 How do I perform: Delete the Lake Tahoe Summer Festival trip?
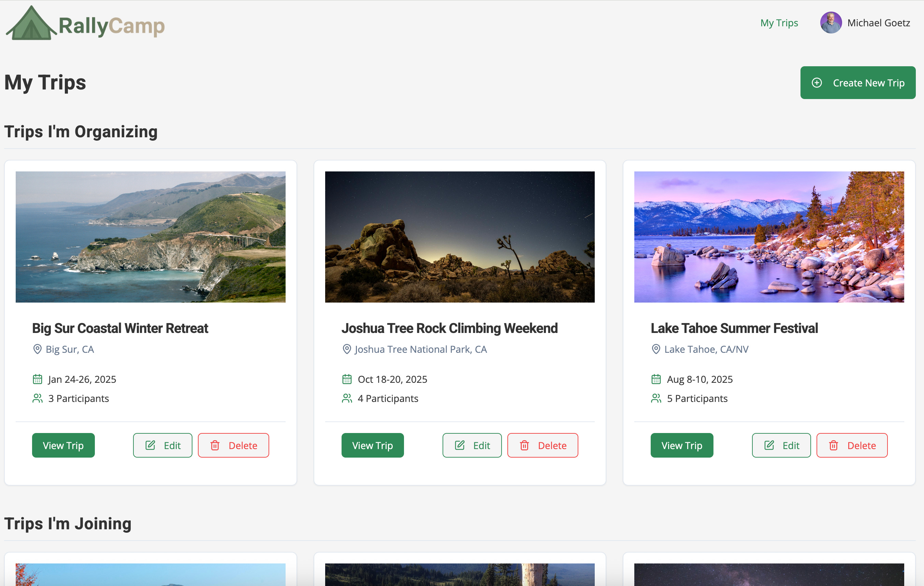click(852, 445)
